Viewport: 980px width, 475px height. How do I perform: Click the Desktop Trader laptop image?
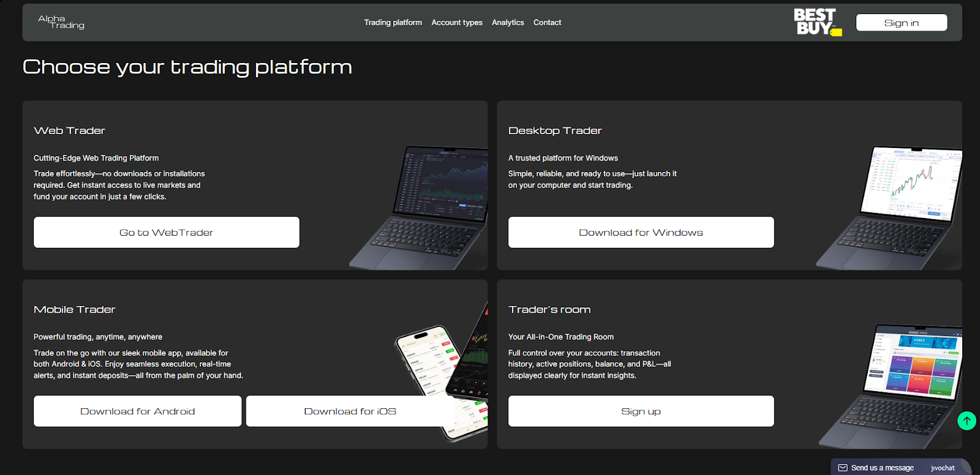pos(894,208)
